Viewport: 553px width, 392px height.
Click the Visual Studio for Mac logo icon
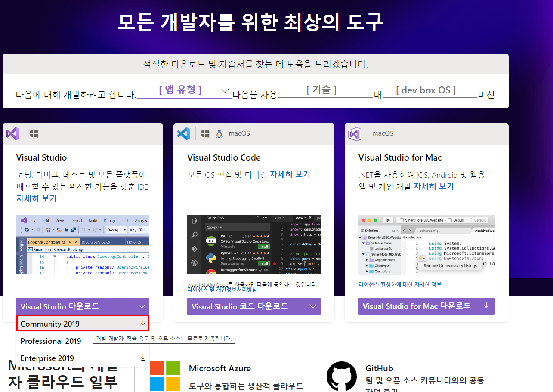(x=355, y=134)
